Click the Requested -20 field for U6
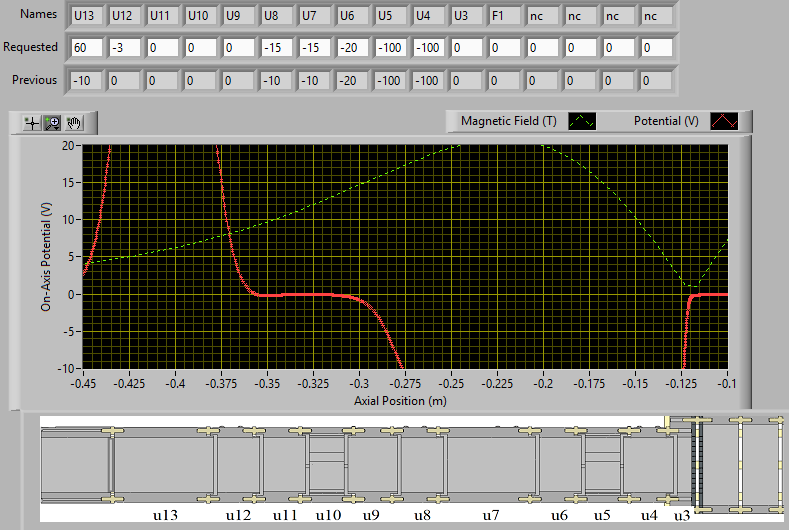This screenshot has width=789, height=530. (353, 48)
